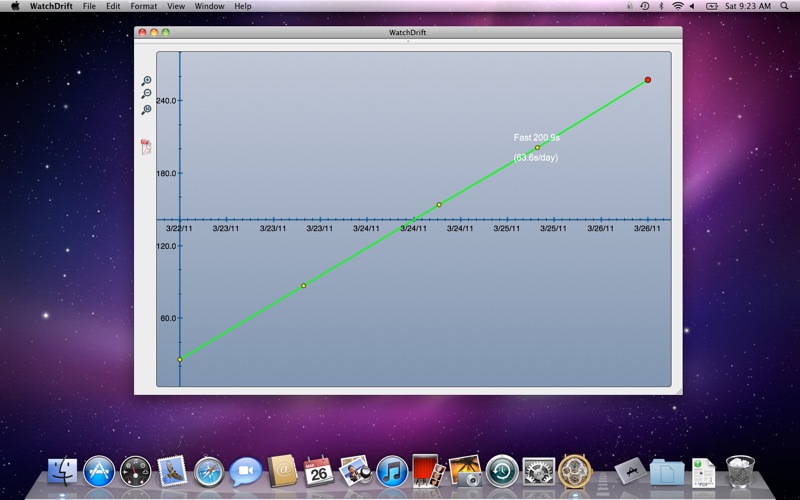Image resolution: width=800 pixels, height=500 pixels.
Task: Select the first yellow data point on 3/22/11
Action: click(180, 360)
